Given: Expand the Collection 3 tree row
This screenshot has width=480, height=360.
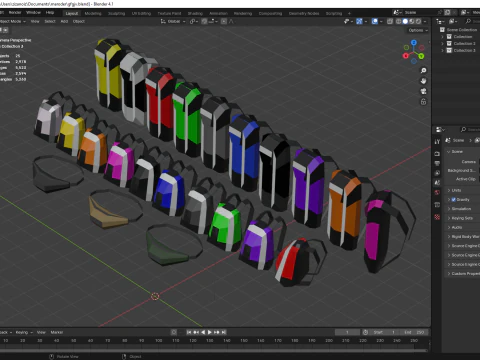Looking at the screenshot, I should click(x=442, y=51).
